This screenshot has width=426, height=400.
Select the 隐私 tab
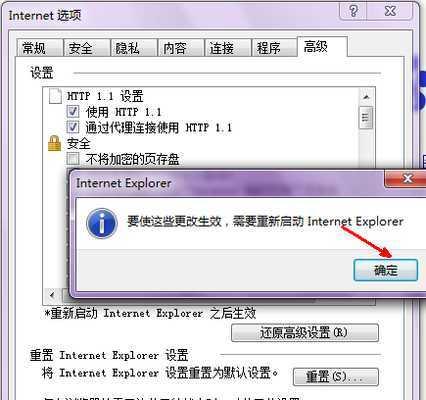tap(134, 48)
